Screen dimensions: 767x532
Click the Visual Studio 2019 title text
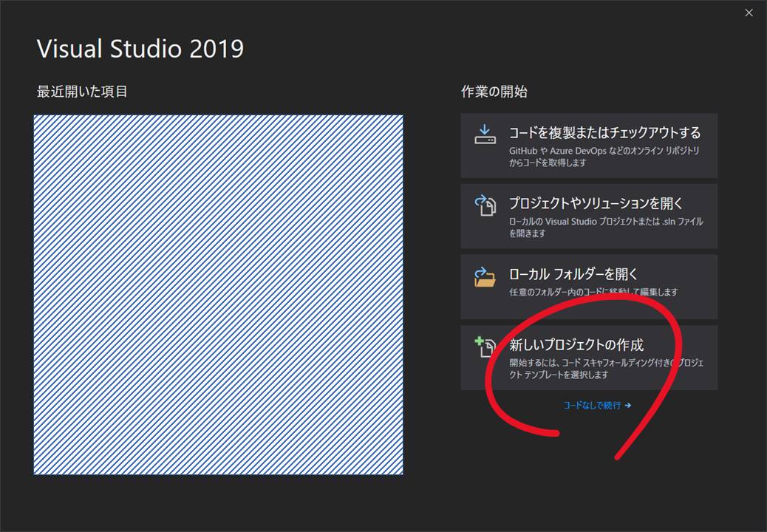(140, 49)
